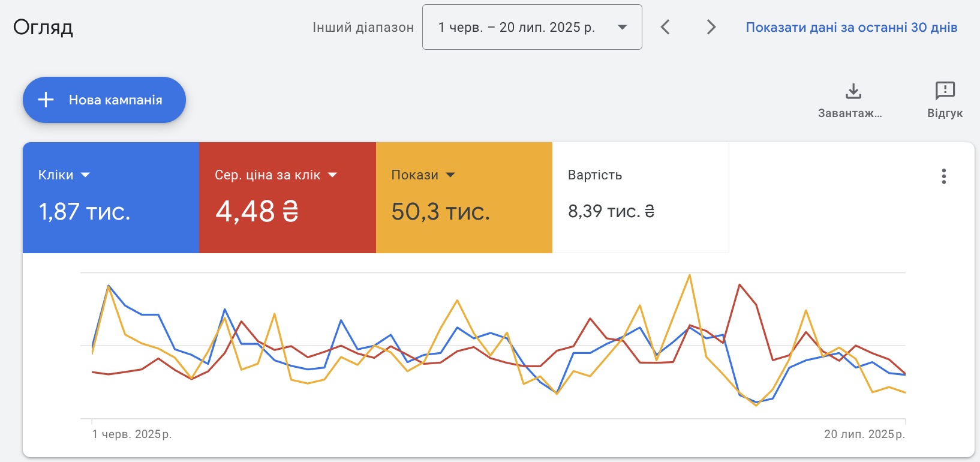The width and height of the screenshot is (980, 462).
Task: Expand the Покази metric dropdown arrow
Action: click(450, 175)
